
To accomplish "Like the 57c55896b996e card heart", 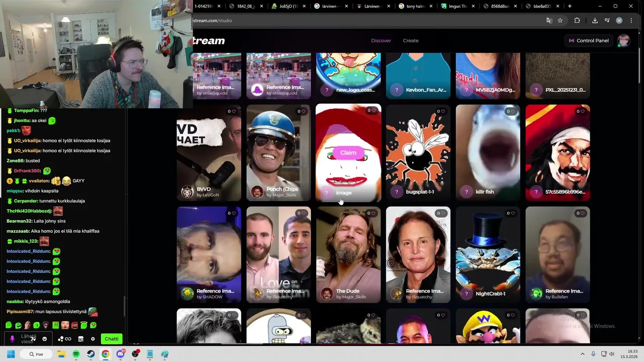I will point(583,111).
